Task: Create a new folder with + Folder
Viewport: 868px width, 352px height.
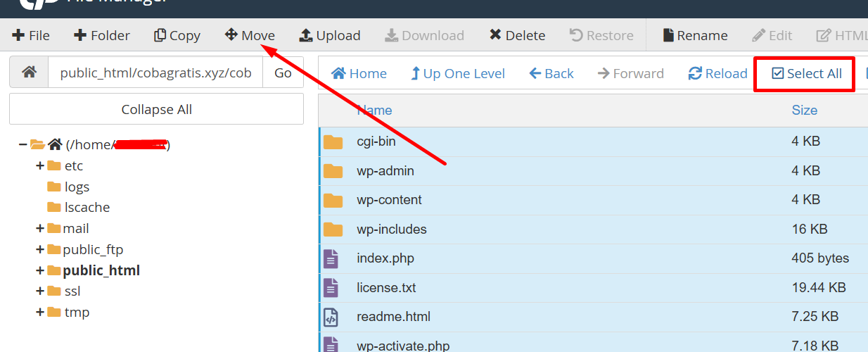Action: tap(102, 35)
